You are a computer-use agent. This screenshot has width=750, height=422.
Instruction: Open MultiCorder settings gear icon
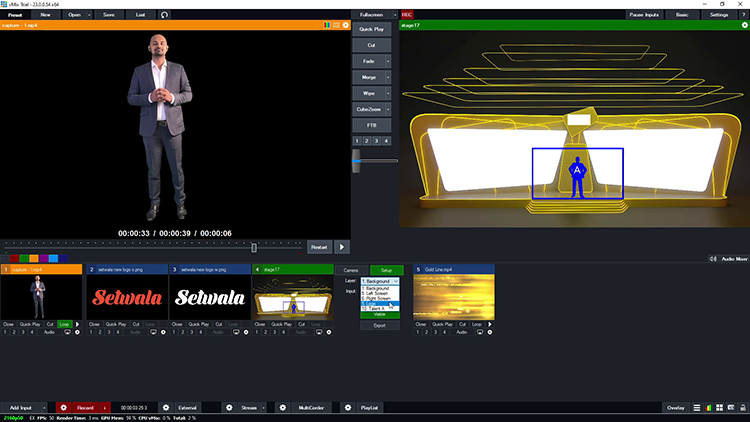point(283,408)
